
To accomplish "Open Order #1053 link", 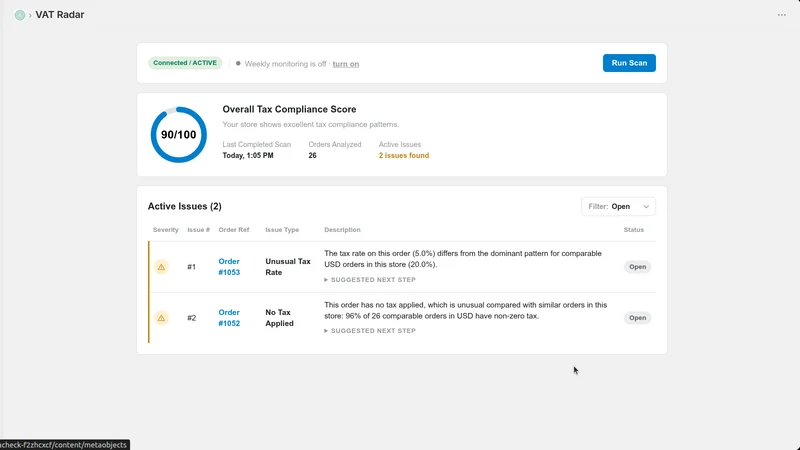I will (x=229, y=267).
